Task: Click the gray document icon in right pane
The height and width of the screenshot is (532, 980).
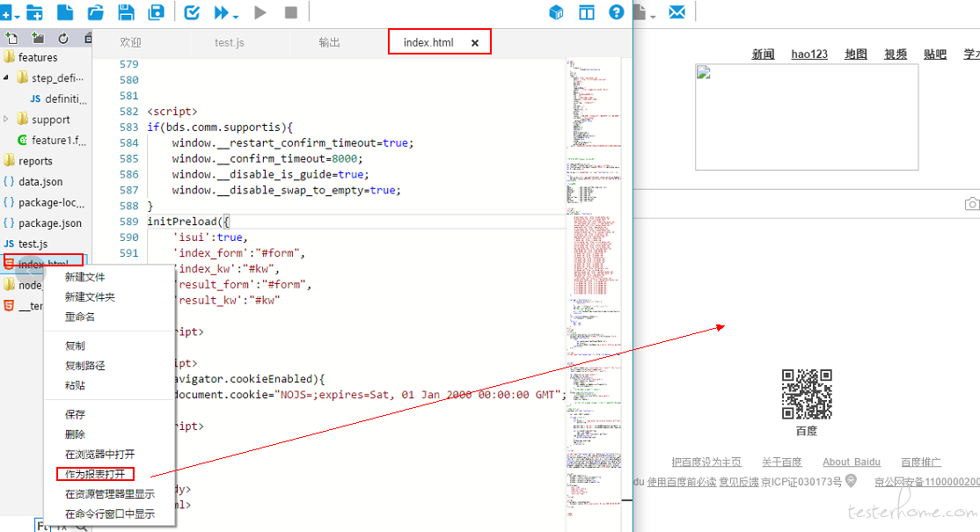Action: (640, 11)
